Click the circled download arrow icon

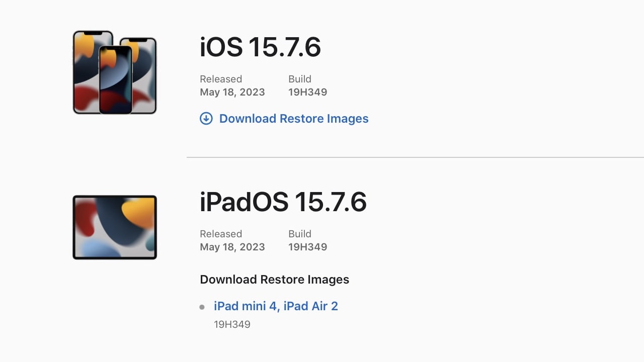coord(206,119)
